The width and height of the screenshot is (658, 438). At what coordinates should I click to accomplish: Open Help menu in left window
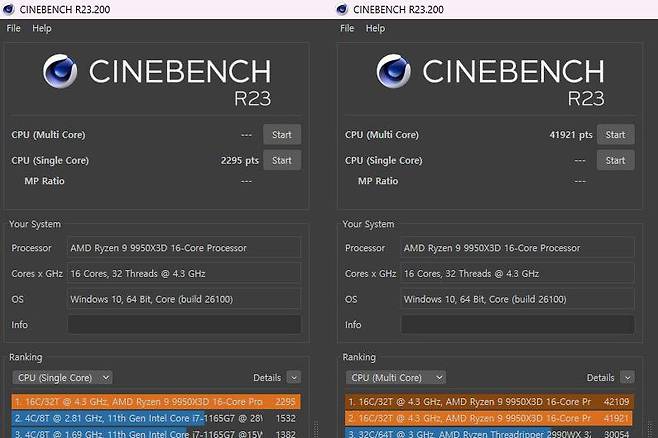[x=41, y=28]
